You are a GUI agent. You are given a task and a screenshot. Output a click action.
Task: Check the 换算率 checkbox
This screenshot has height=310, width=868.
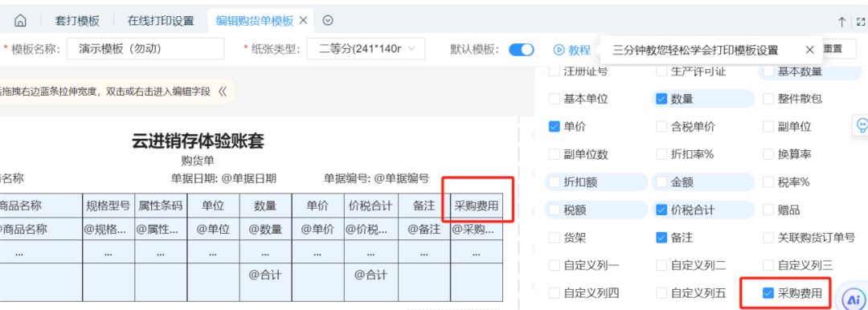pos(768,154)
